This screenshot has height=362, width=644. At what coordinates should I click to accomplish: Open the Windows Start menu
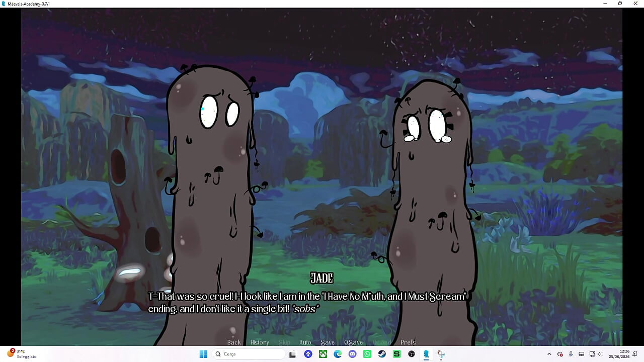203,354
